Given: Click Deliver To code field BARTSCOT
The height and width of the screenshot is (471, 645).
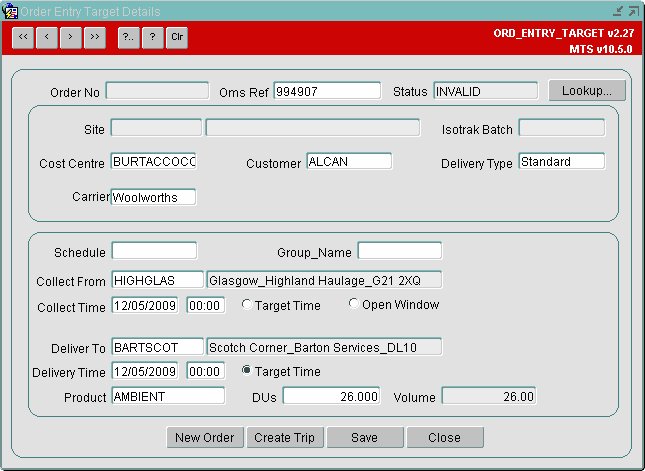Looking at the screenshot, I should pyautogui.click(x=158, y=347).
